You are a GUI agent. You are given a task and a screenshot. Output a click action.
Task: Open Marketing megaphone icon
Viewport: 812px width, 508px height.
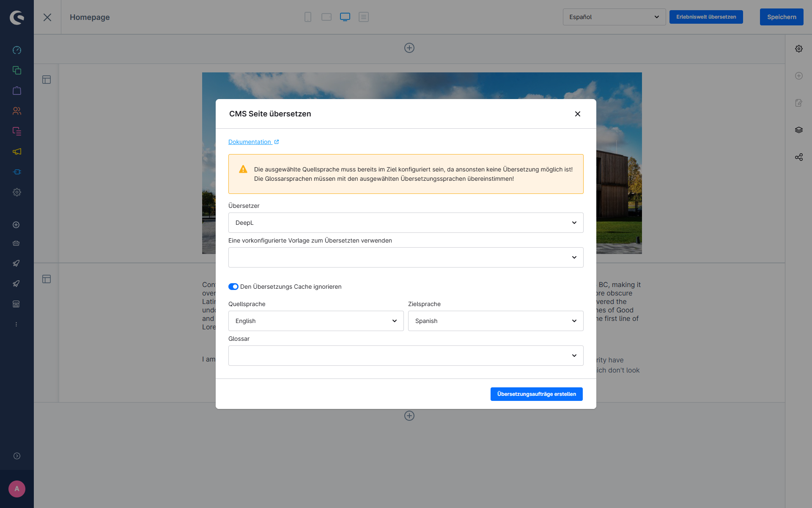(x=17, y=152)
